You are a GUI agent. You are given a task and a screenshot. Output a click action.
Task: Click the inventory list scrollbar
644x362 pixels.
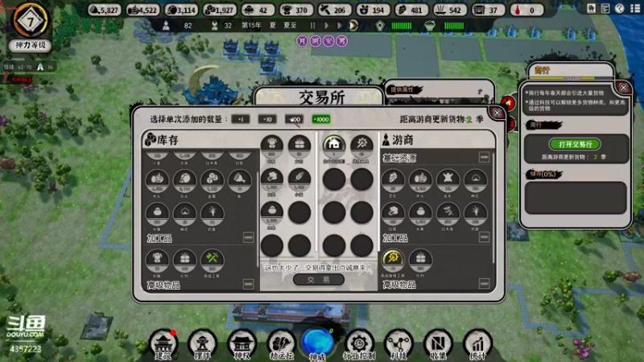tap(258, 220)
